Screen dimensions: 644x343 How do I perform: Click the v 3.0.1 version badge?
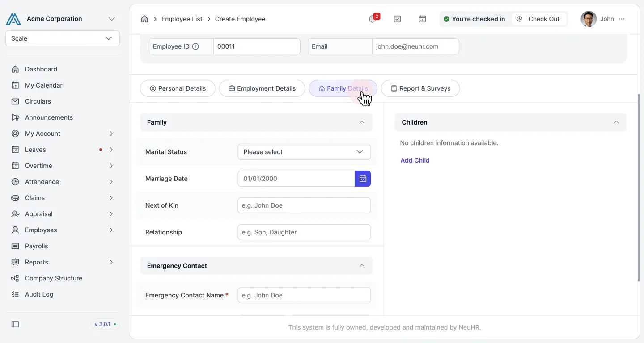click(105, 324)
